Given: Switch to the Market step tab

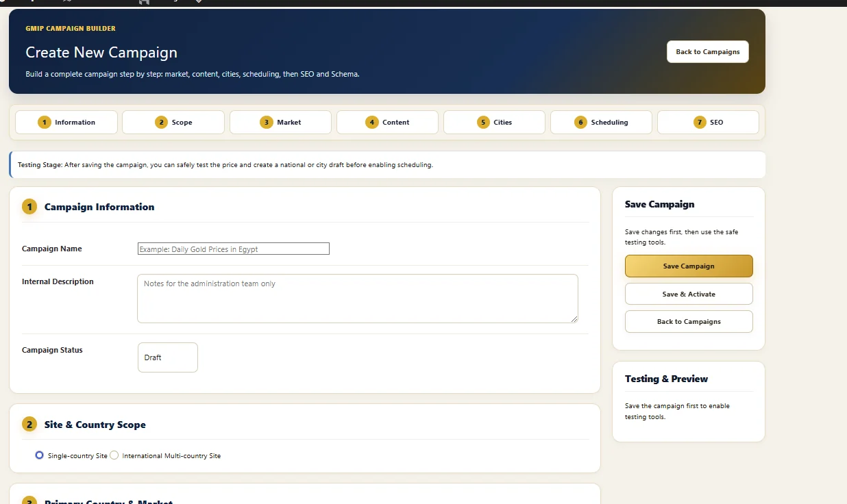Looking at the screenshot, I should click(280, 123).
